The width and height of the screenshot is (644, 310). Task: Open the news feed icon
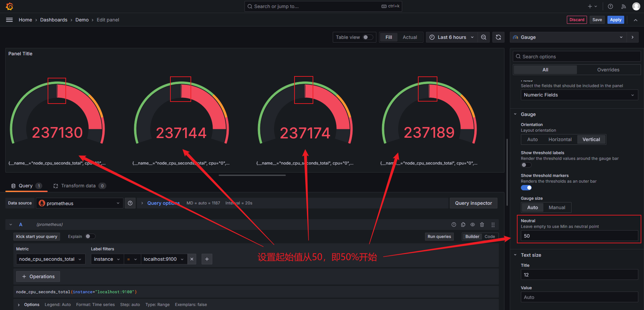pyautogui.click(x=624, y=6)
